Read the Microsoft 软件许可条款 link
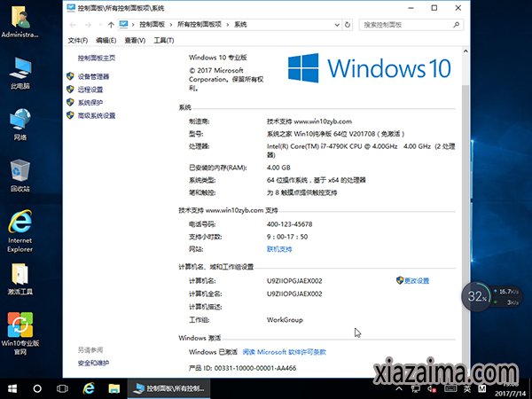This screenshot has height=399, width=532. (285, 352)
